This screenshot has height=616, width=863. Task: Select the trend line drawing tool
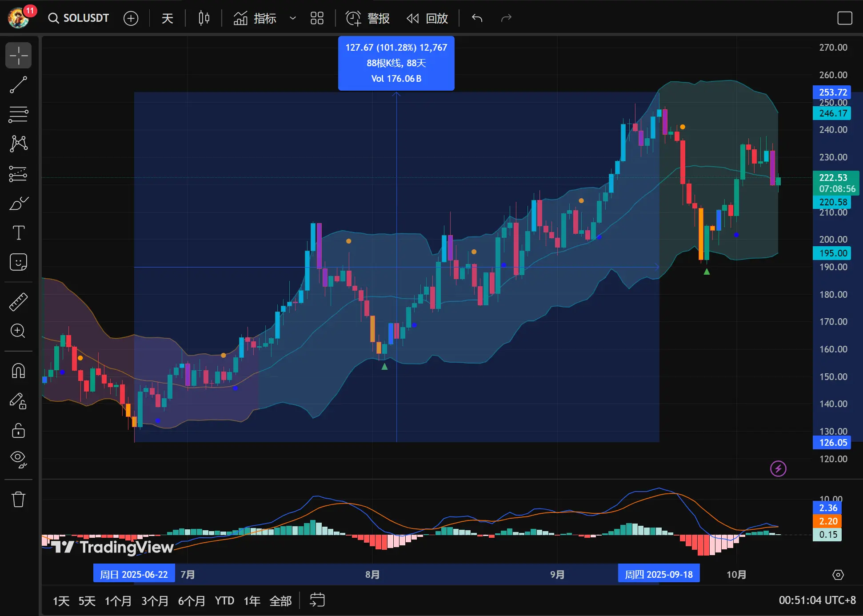(x=18, y=85)
